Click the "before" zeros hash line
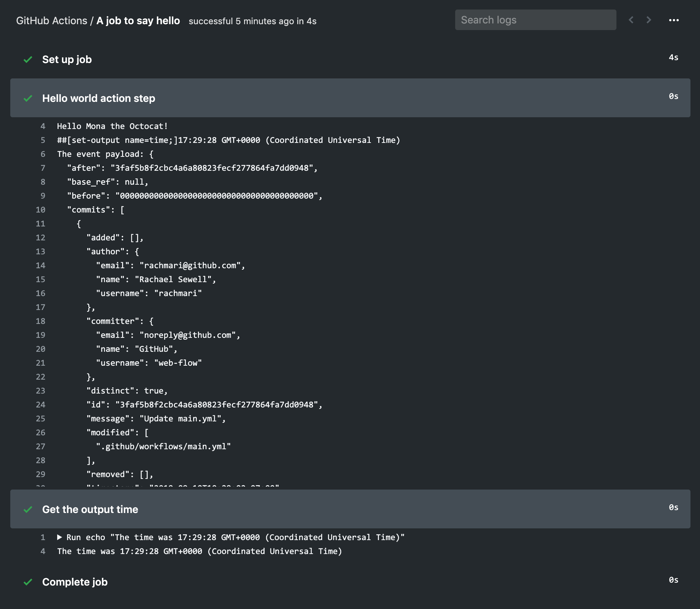Image resolution: width=700 pixels, height=609 pixels. point(195,196)
